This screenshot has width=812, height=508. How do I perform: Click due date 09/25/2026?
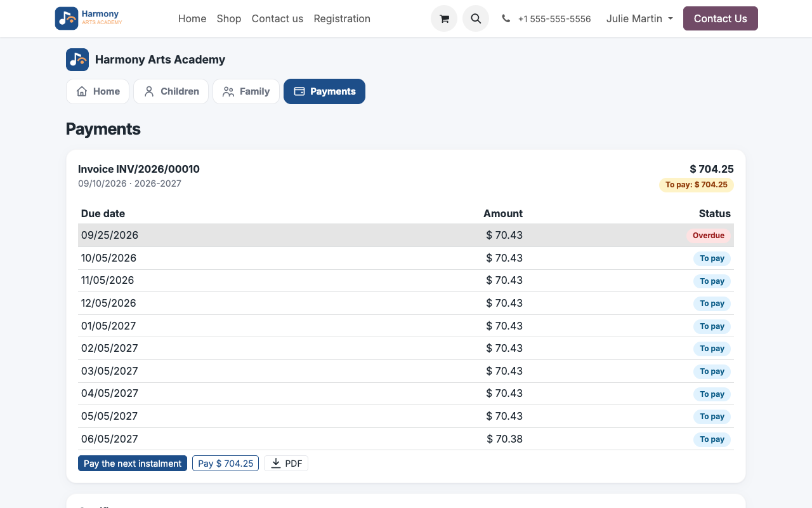110,235
